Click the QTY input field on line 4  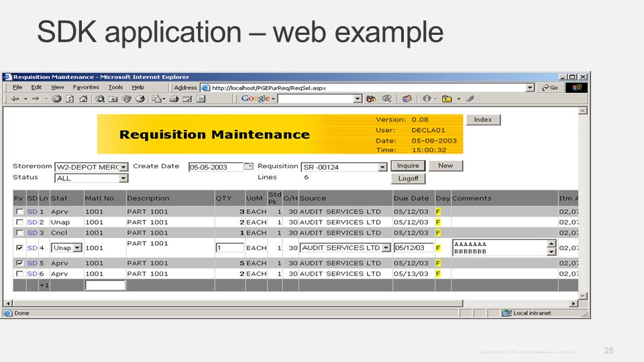point(229,248)
